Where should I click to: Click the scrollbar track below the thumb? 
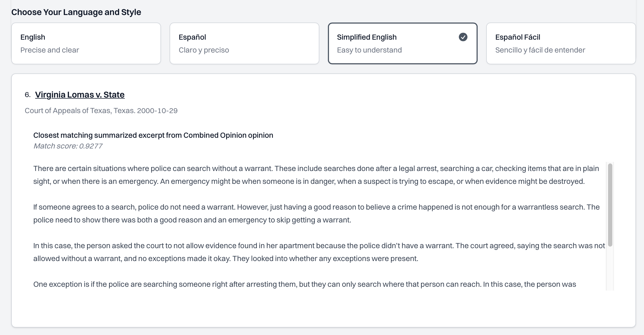(x=610, y=268)
